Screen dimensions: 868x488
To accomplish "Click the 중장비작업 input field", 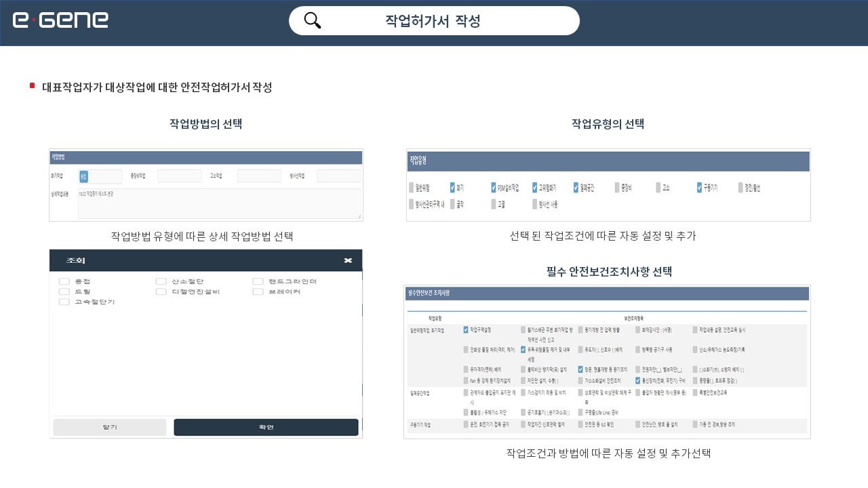I will click(180, 176).
